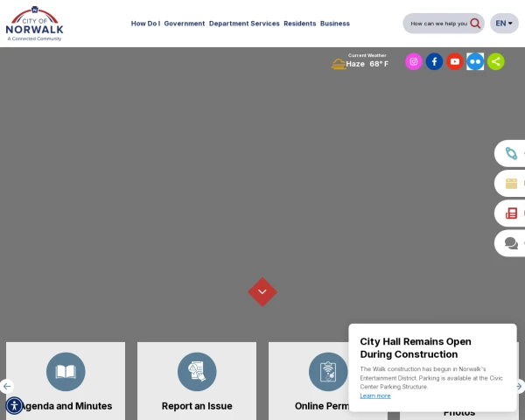Open the Facebook social icon

pos(434,61)
